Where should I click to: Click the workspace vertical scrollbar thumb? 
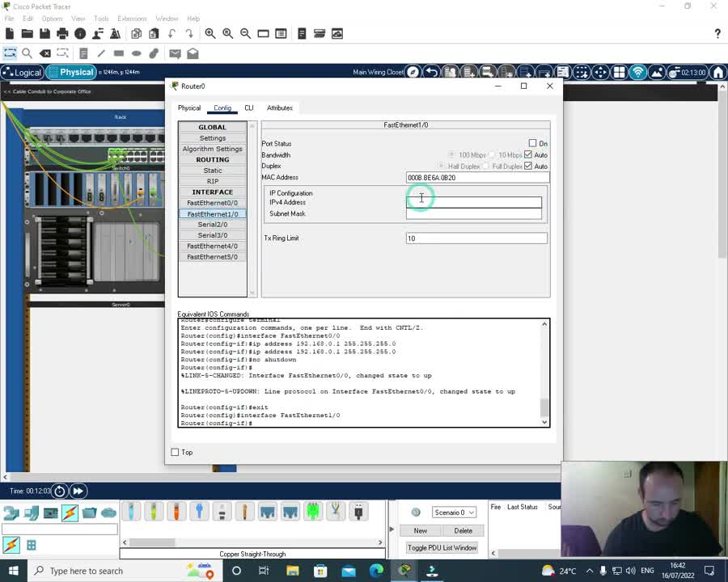pyautogui.click(x=723, y=175)
